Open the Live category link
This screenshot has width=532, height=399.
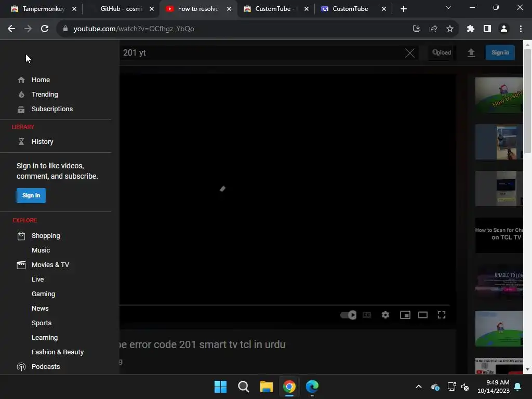[37, 279]
